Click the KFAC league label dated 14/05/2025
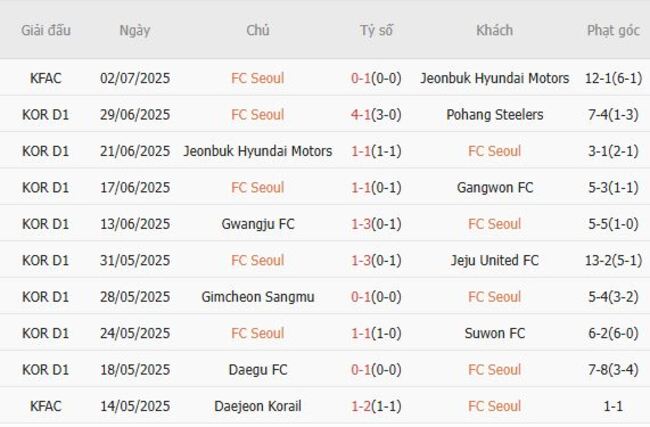 pos(46,407)
